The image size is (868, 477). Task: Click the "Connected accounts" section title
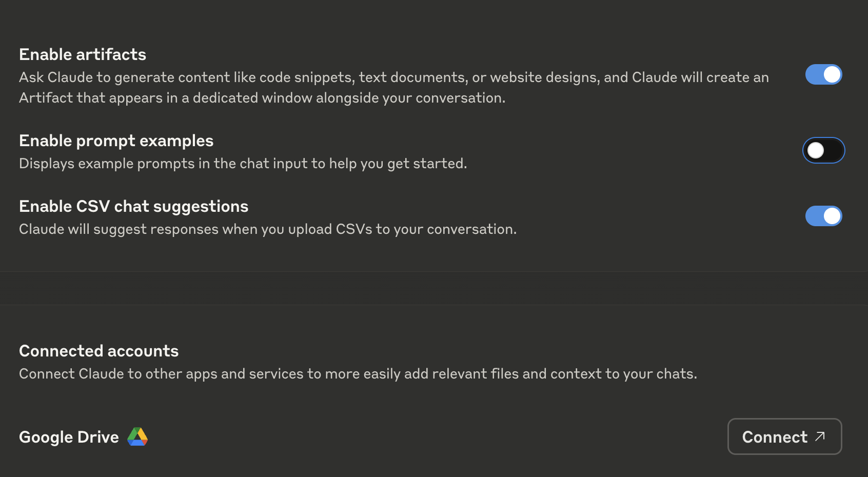[98, 351]
